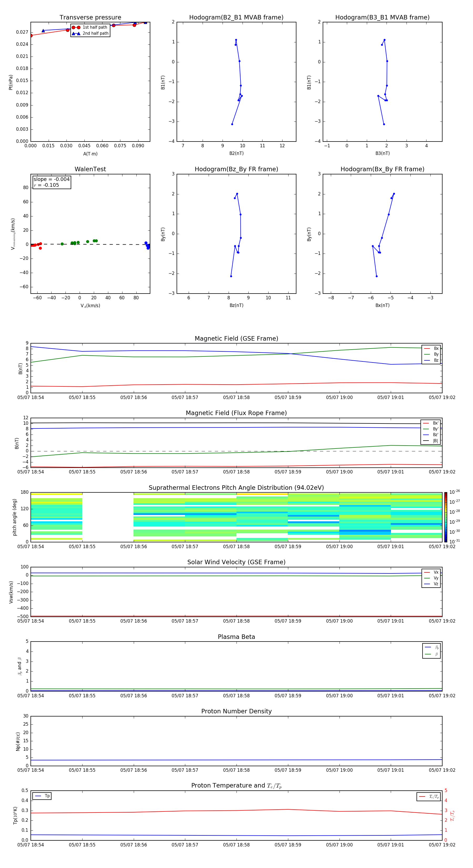Click the Suprathermal Electrons Pitch Angle Distribution title
This screenshot has height=868, width=473.
236,488
